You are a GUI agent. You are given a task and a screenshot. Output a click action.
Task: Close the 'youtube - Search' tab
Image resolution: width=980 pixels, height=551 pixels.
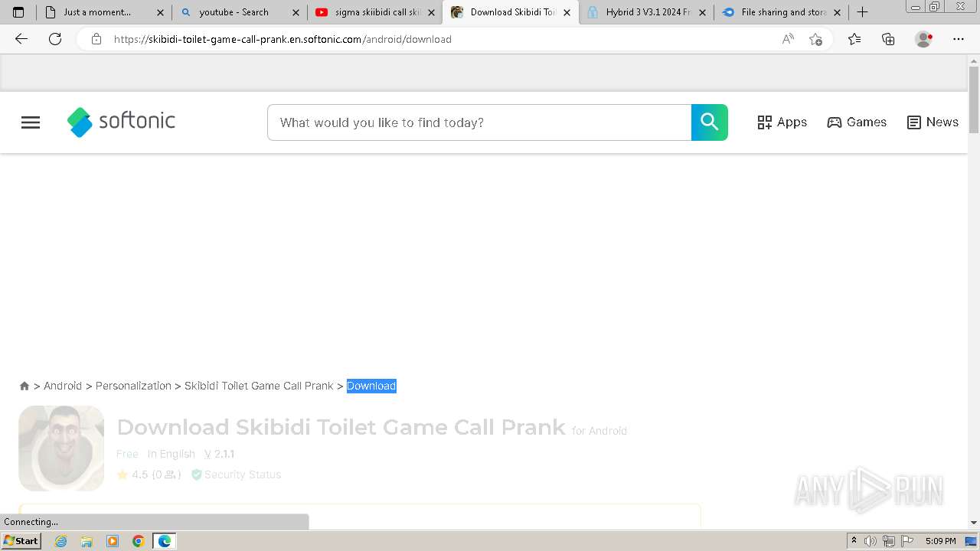(296, 12)
